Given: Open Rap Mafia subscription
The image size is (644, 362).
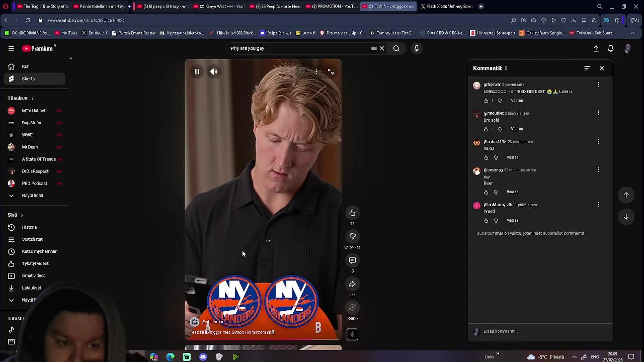Looking at the screenshot, I should 34,123.
